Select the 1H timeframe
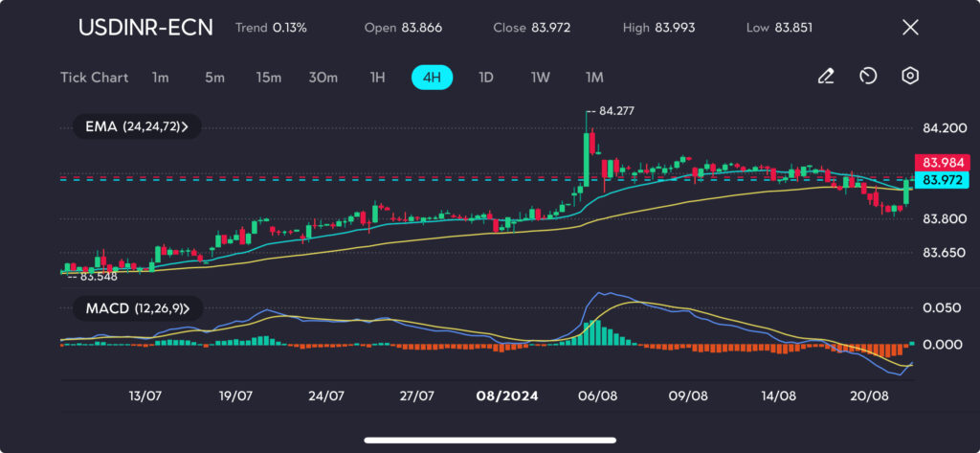The width and height of the screenshot is (980, 453). tap(377, 78)
